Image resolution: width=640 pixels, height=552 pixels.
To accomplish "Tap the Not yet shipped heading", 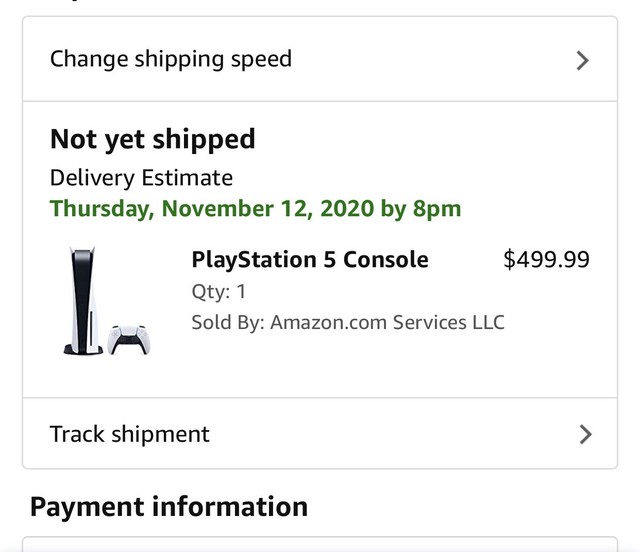I will point(152,139).
